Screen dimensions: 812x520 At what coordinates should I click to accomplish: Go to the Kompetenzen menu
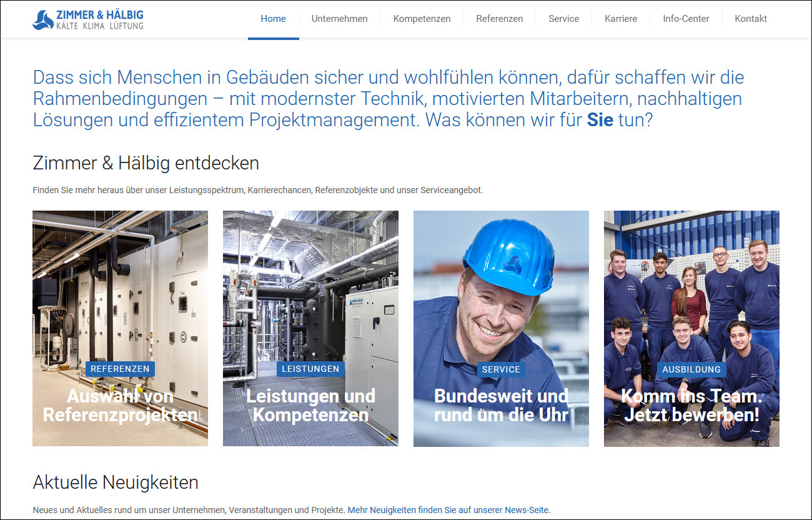(422, 19)
